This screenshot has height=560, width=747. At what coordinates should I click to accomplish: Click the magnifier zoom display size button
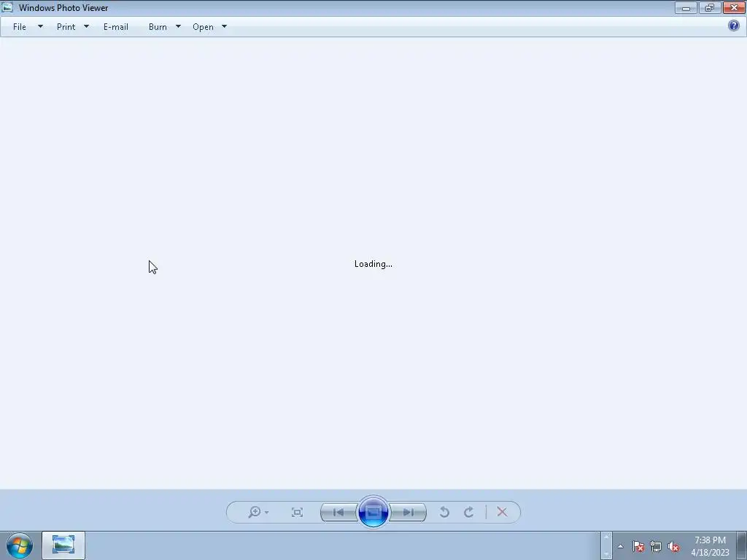click(x=258, y=512)
